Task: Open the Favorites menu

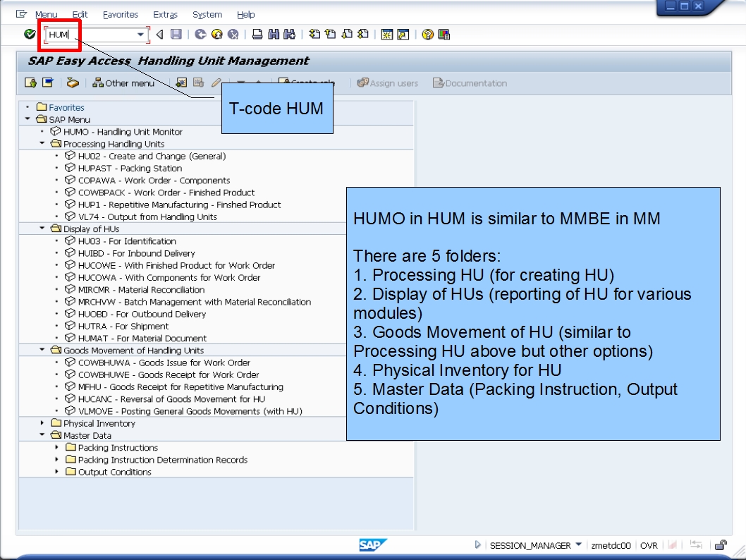Action: 120,14
